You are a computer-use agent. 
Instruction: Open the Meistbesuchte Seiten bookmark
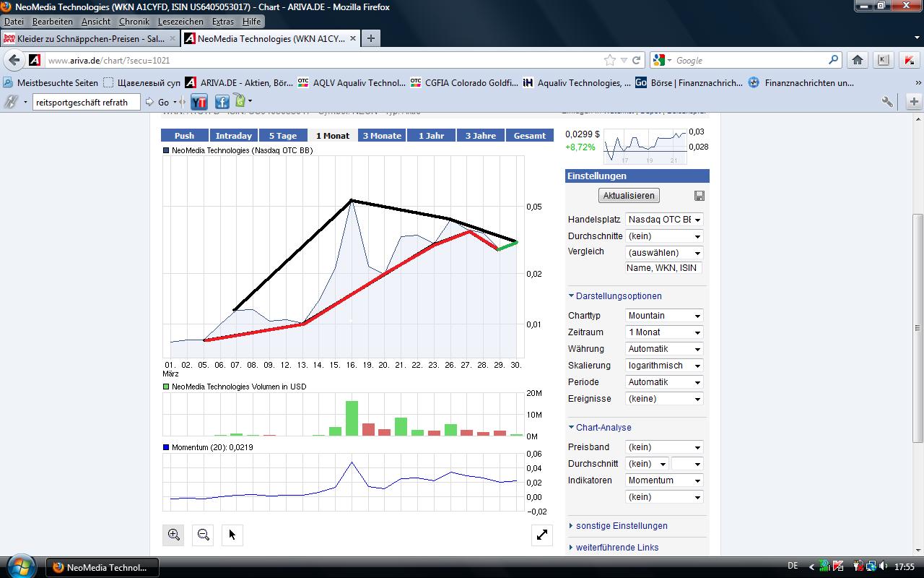point(51,83)
